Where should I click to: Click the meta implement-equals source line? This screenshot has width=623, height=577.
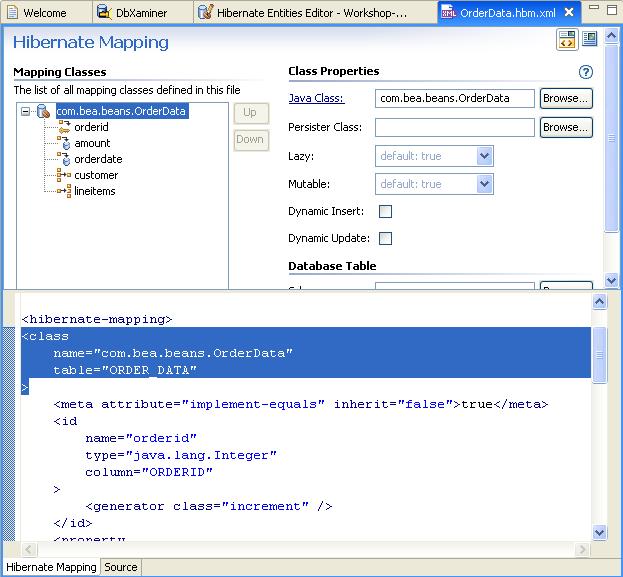(301, 405)
